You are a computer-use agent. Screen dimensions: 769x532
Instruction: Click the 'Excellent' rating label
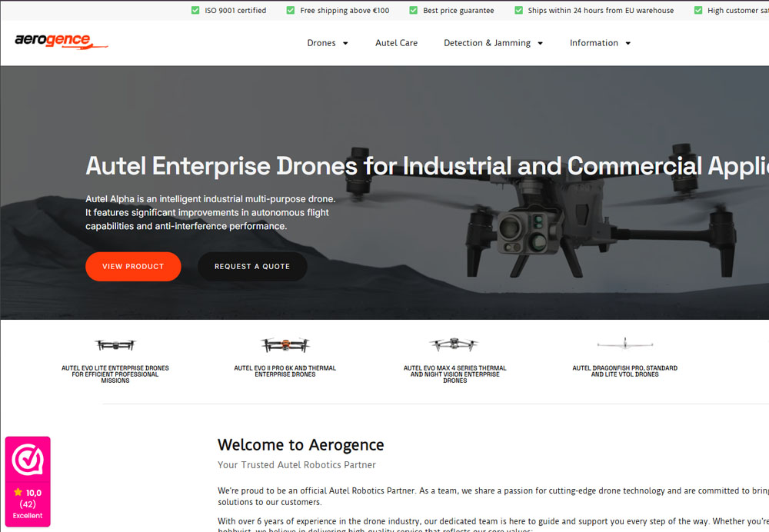[x=28, y=515]
